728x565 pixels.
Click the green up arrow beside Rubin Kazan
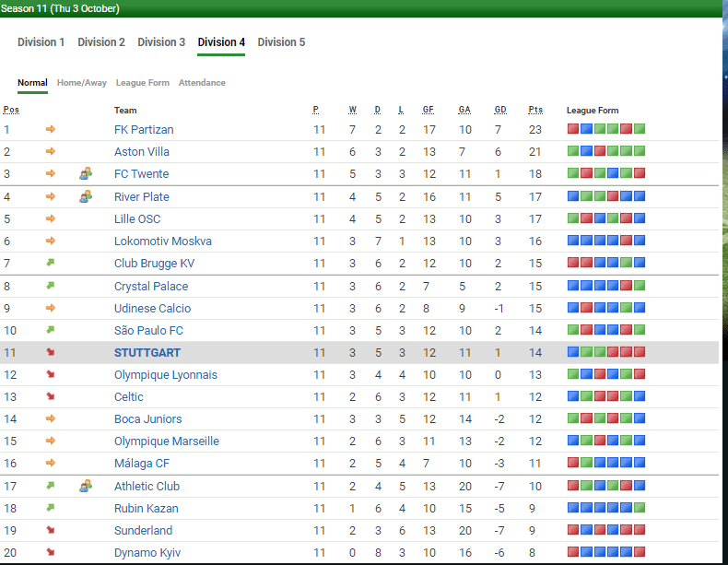pyautogui.click(x=51, y=508)
